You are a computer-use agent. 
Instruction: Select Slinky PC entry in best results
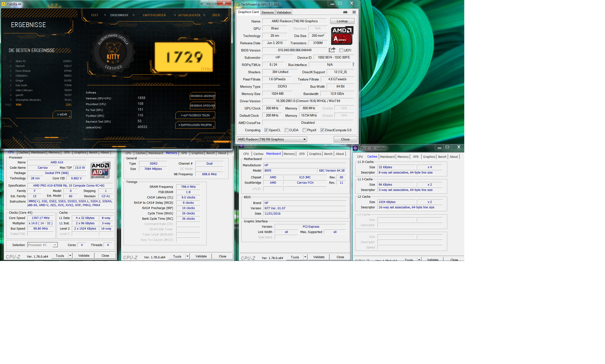[x=40, y=61]
